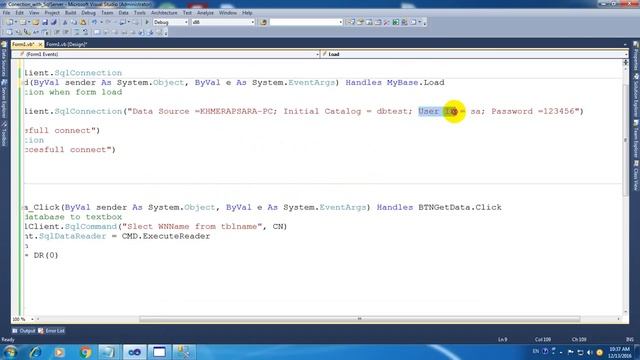The width and height of the screenshot is (640, 360).
Task: Click the horizontal scrollbar of code editor
Action: click(359, 319)
